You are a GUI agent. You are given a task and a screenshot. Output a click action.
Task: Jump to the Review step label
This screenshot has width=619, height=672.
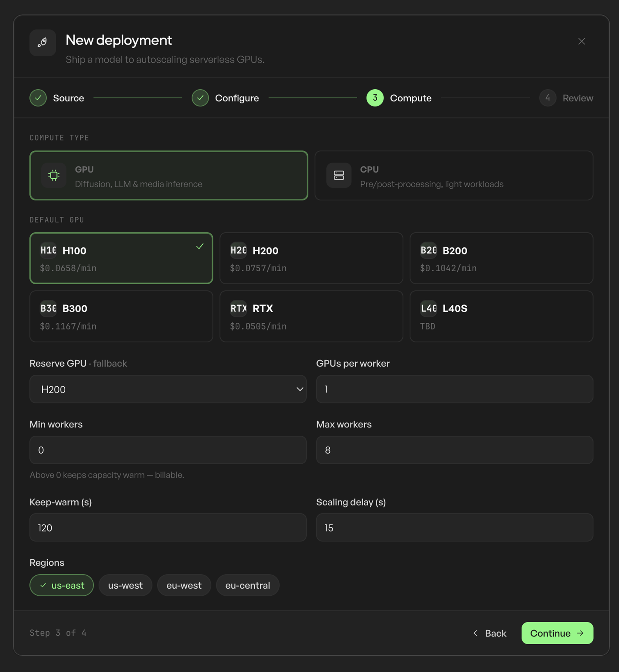[x=578, y=98]
